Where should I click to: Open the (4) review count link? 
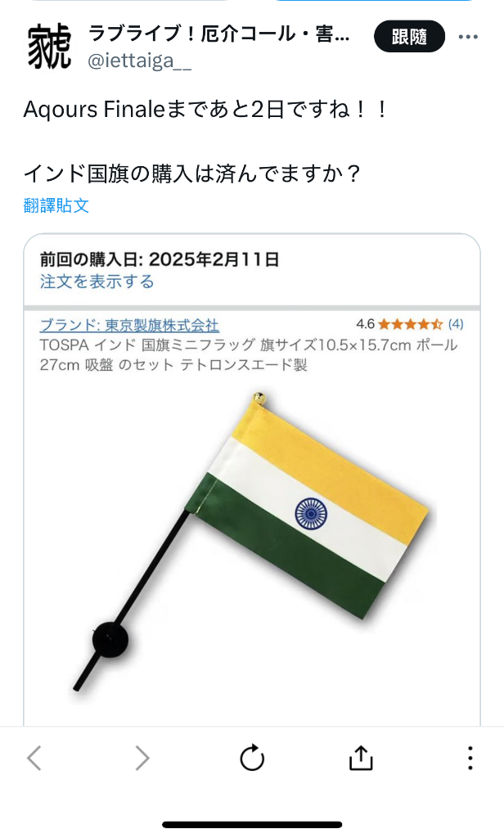pos(456,324)
